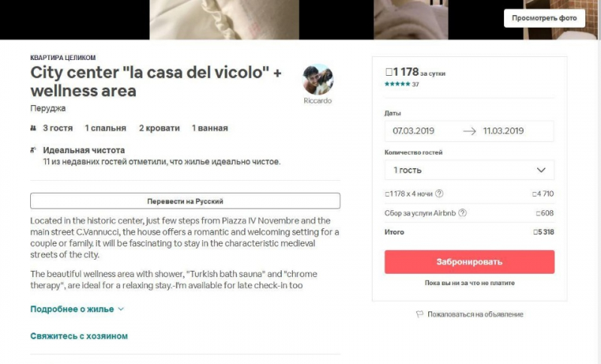Click the five-star rating with 37 reviews
This screenshot has height=364, width=601.
402,84
